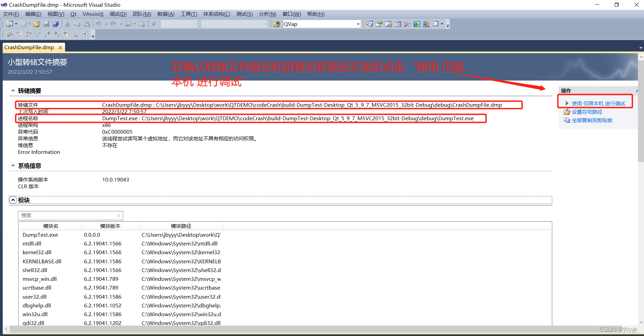Image resolution: width=644 pixels, height=336 pixels.
Task: Click the VAssistX spell check abc icon
Action: click(x=76, y=34)
